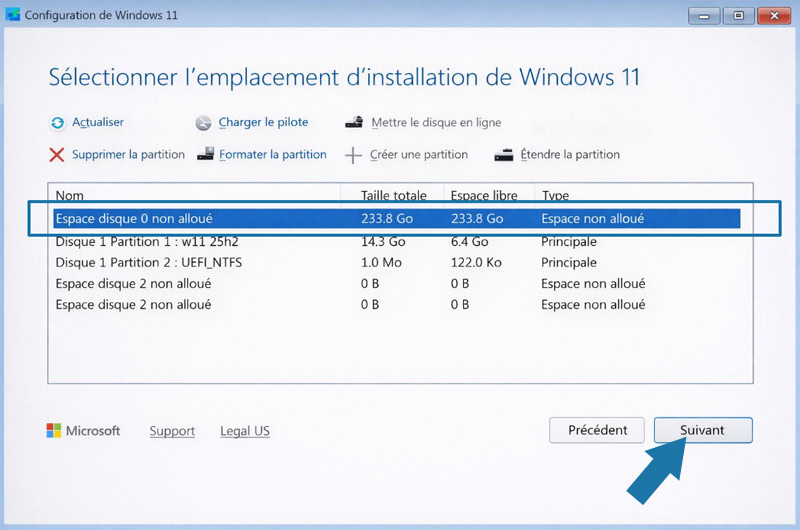800x530 pixels.
Task: Minimize the Configuration de Windows 11 window
Action: tap(704, 16)
